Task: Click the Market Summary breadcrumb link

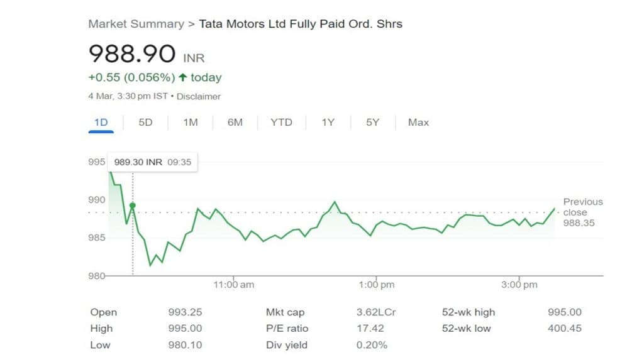Action: [136, 24]
